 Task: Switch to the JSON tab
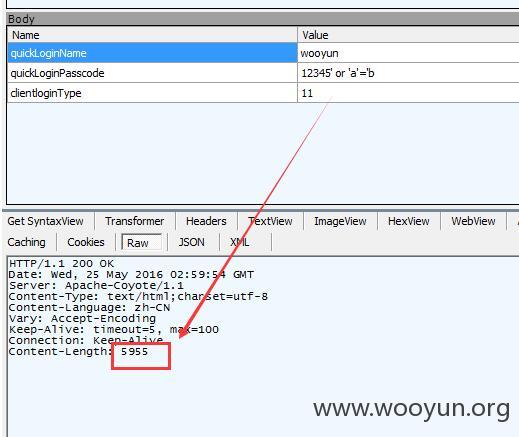point(192,242)
